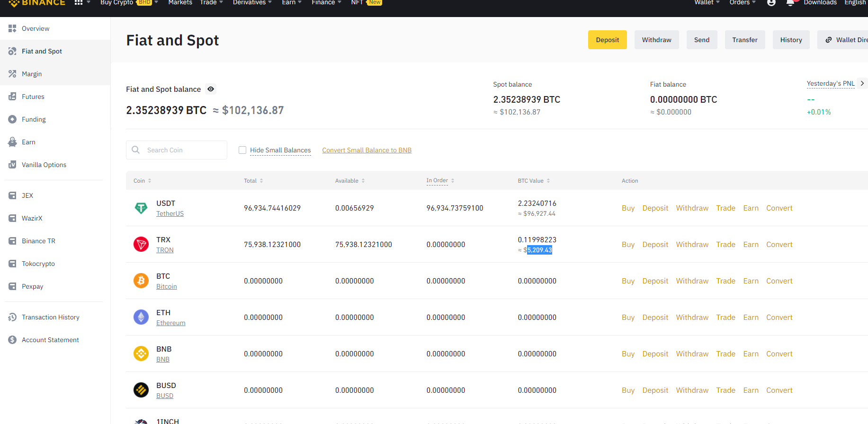Expand the Derivatives dropdown
868x424 pixels.
tap(270, 2)
